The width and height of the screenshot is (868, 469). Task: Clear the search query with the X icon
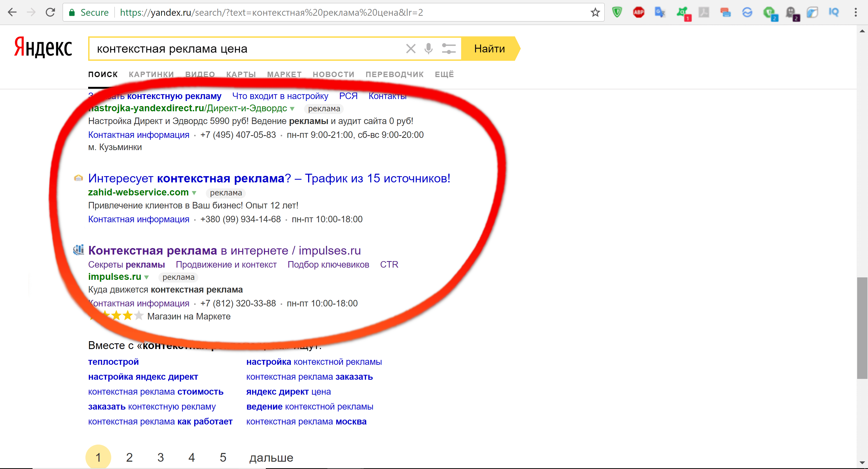(x=410, y=49)
